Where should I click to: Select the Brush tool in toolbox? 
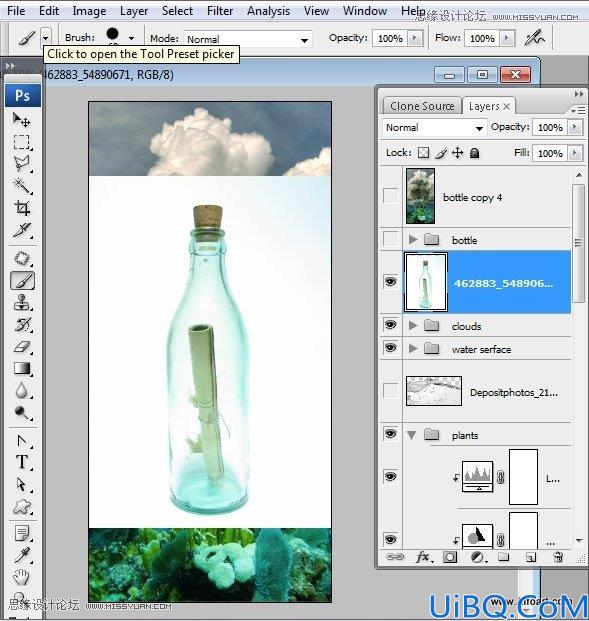pyautogui.click(x=22, y=281)
